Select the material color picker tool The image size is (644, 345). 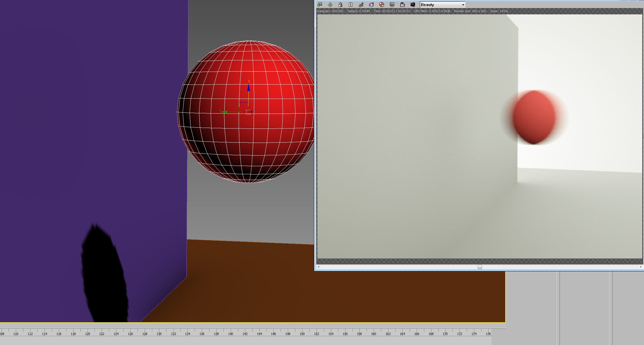(x=371, y=5)
